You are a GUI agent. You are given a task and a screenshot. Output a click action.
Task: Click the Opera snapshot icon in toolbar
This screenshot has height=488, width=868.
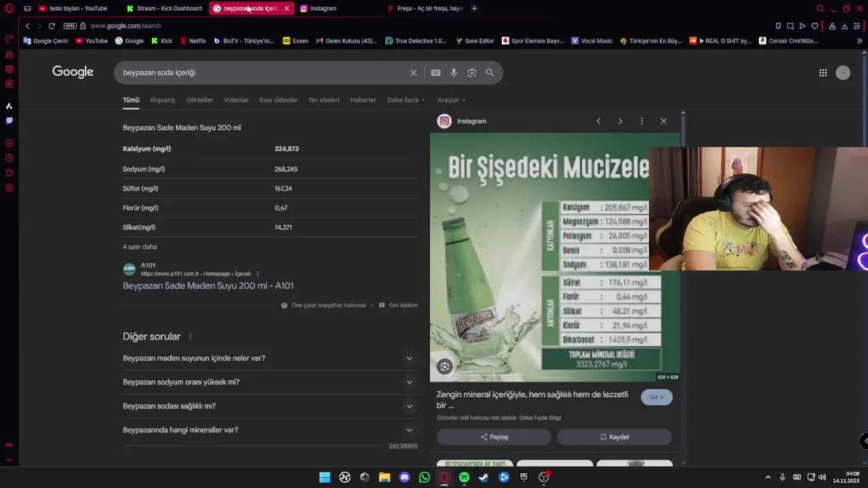coord(790,26)
